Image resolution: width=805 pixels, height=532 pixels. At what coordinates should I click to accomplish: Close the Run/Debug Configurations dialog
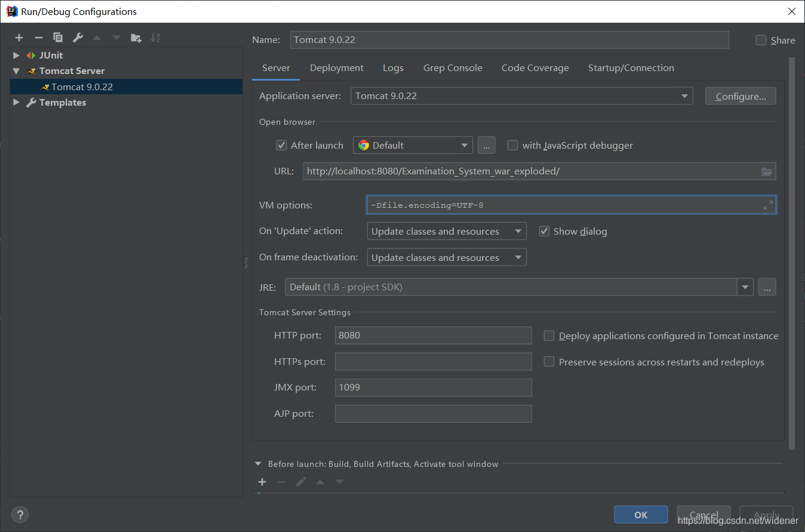pyautogui.click(x=791, y=11)
